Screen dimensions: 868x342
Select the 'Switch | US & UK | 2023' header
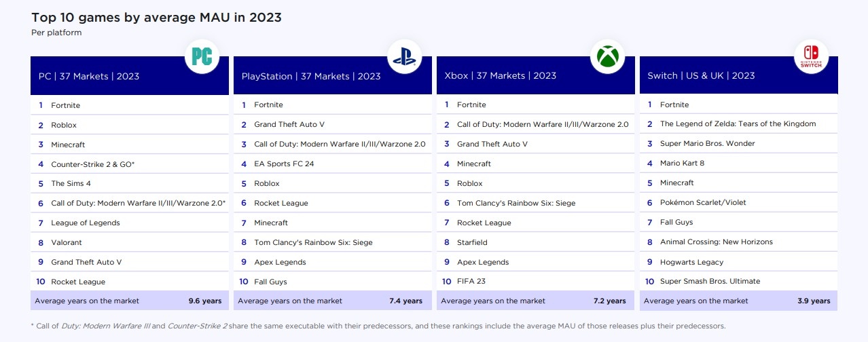[738, 75]
